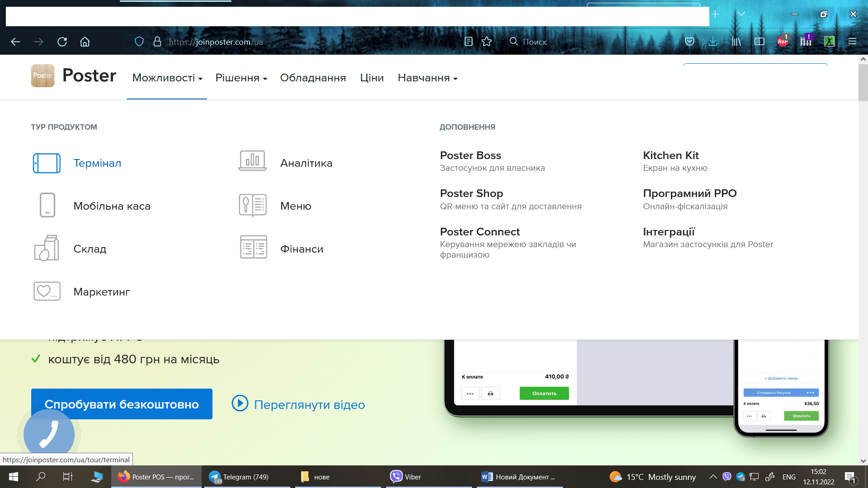Switch to Viber in the taskbar
Screen dimensions: 868x488
[x=429, y=477]
